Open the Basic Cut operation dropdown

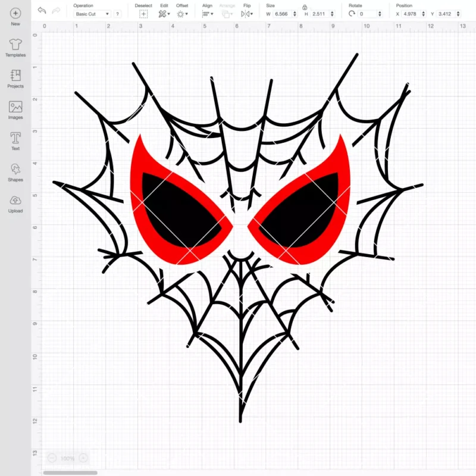click(92, 14)
